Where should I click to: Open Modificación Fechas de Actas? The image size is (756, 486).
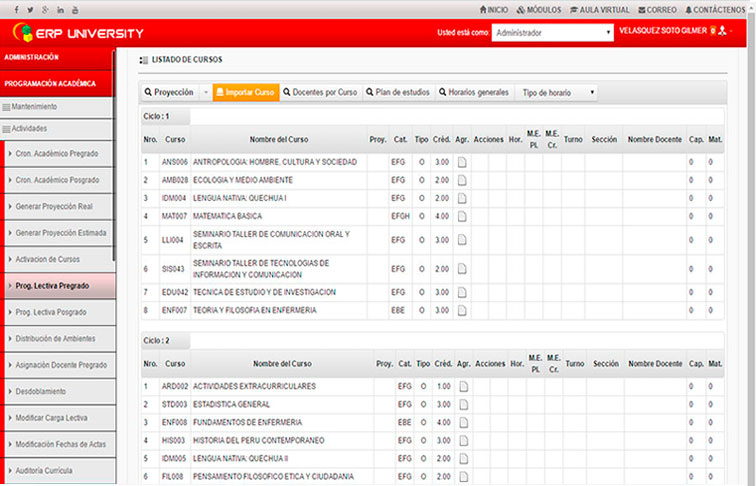tap(60, 445)
